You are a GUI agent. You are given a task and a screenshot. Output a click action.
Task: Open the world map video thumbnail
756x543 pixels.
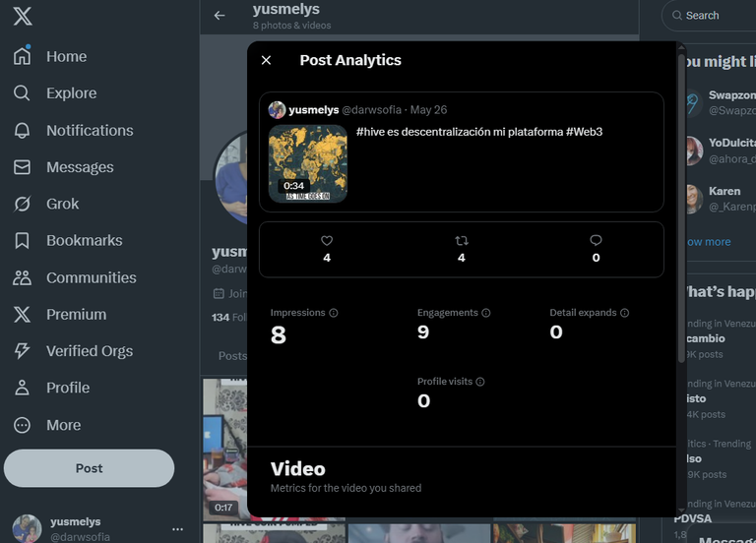pos(307,164)
